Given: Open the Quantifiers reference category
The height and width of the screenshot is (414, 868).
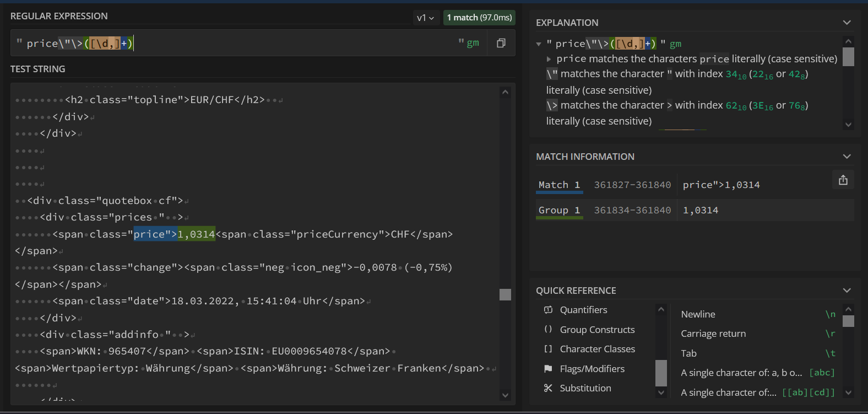Looking at the screenshot, I should coord(583,310).
